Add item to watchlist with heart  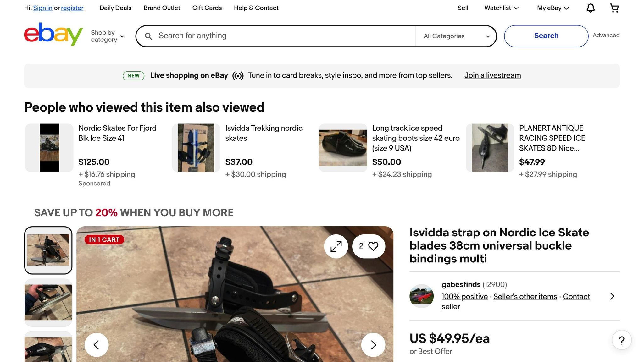(x=369, y=246)
